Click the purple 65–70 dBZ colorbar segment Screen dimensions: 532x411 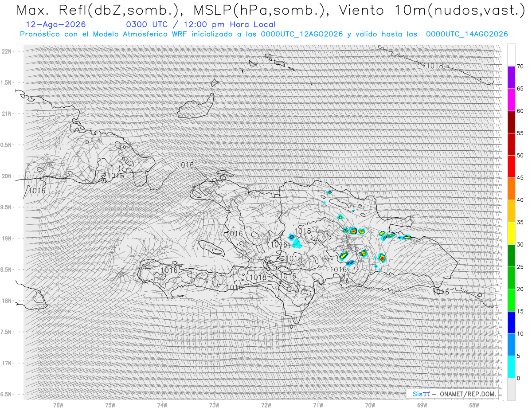coord(511,78)
